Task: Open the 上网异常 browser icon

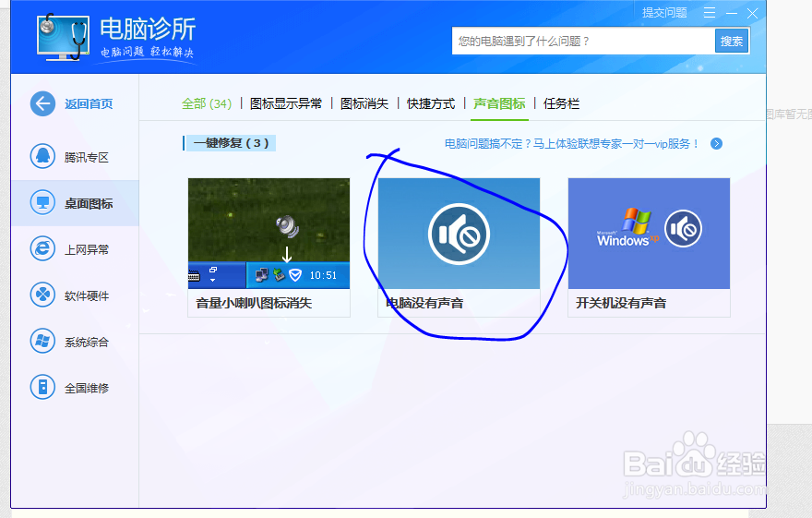Action: click(42, 248)
